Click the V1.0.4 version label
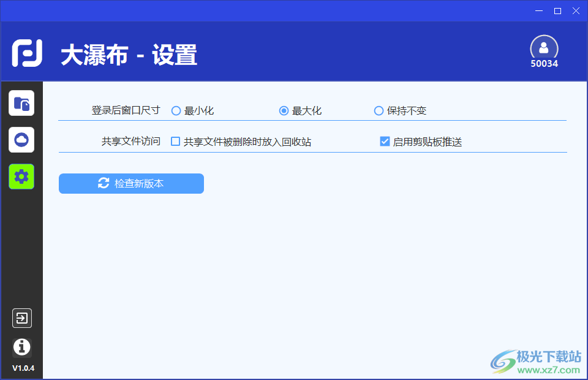The height and width of the screenshot is (380, 588). (23, 368)
